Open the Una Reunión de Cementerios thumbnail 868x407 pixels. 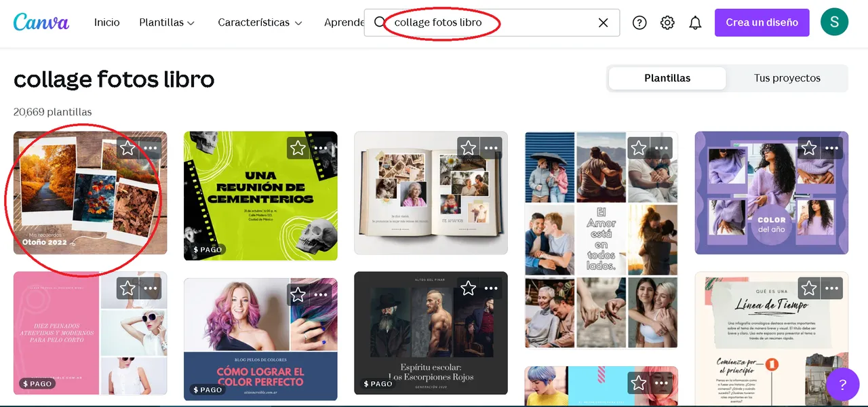coord(260,196)
